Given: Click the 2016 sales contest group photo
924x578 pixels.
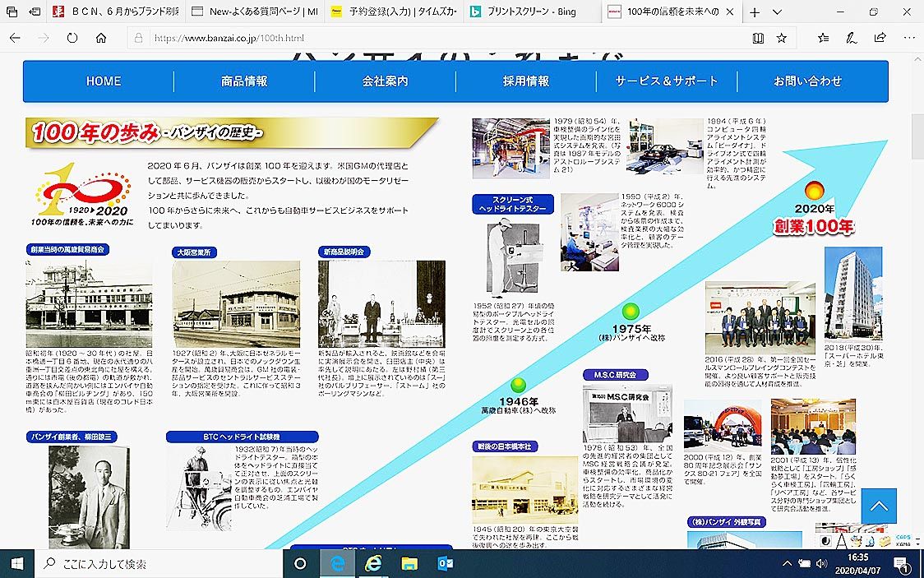Looking at the screenshot, I should point(760,317).
